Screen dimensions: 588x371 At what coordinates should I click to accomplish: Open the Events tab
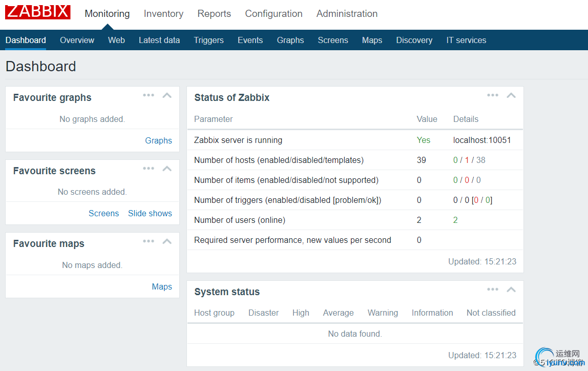250,40
